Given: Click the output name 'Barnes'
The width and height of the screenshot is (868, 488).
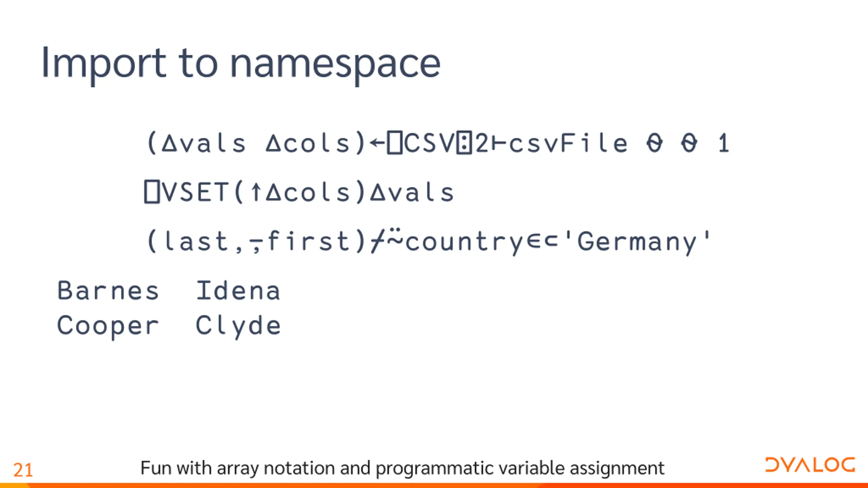Looking at the screenshot, I should 108,291.
